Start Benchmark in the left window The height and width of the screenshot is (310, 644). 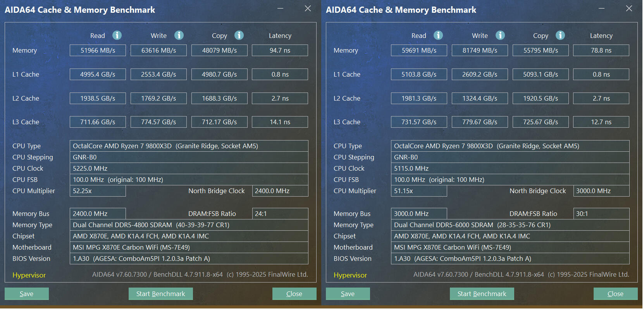pyautogui.click(x=161, y=294)
